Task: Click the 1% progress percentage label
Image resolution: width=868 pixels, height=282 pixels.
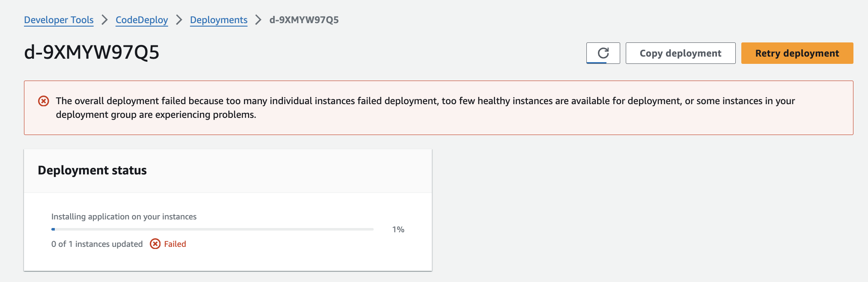Action: coord(398,229)
